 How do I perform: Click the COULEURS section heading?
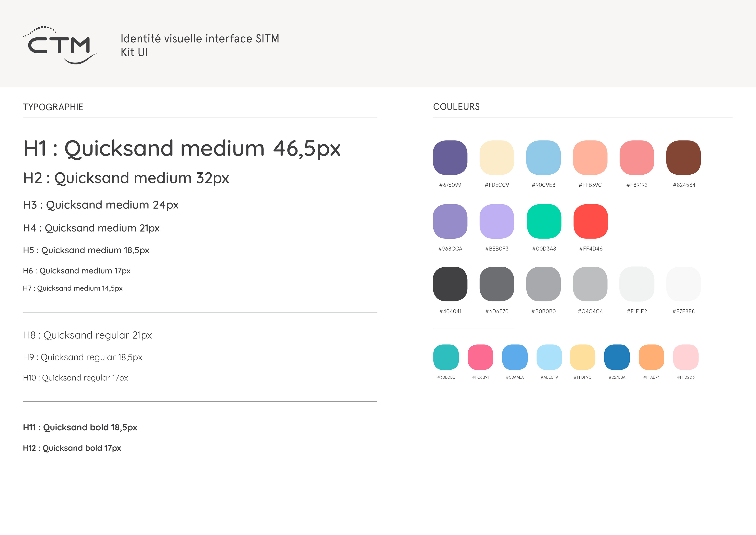coord(456,107)
